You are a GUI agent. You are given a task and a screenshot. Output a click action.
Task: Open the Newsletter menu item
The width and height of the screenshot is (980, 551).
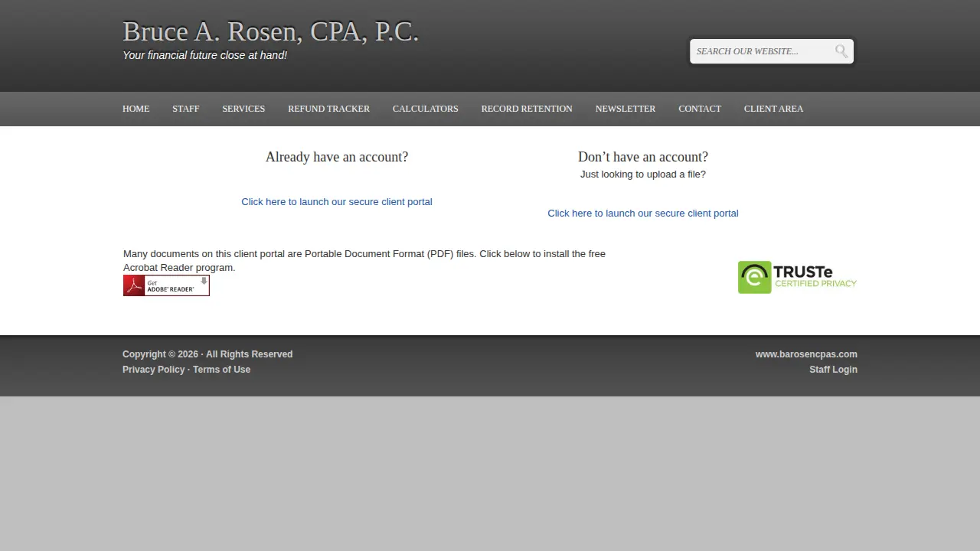pyautogui.click(x=626, y=109)
